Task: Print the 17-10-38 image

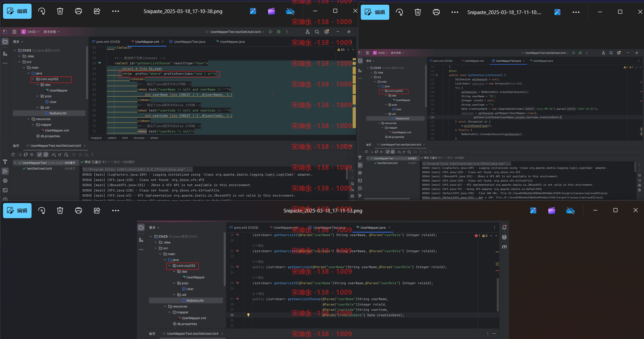Action: point(79,11)
